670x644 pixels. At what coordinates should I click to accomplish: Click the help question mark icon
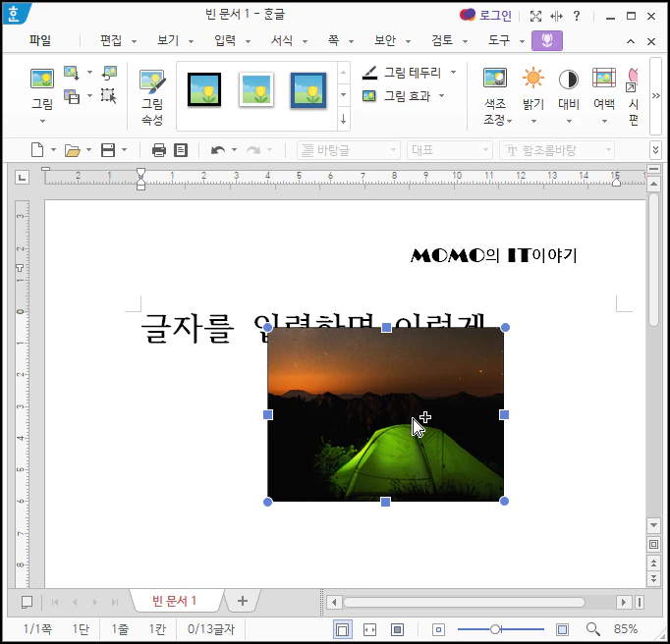[x=577, y=17]
